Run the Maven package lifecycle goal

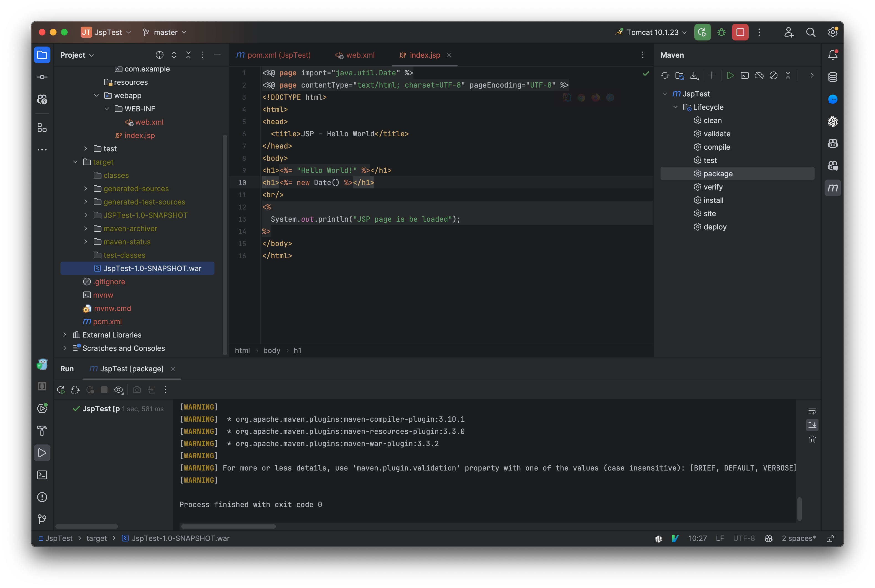(718, 173)
